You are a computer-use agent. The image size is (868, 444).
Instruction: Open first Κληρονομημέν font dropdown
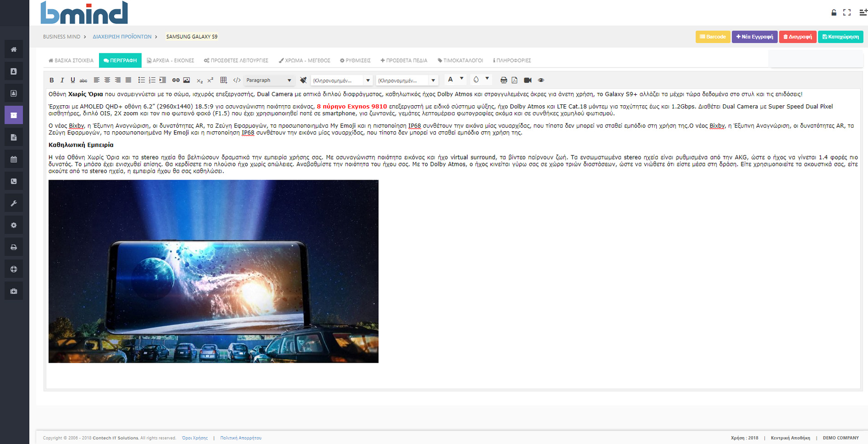click(341, 80)
